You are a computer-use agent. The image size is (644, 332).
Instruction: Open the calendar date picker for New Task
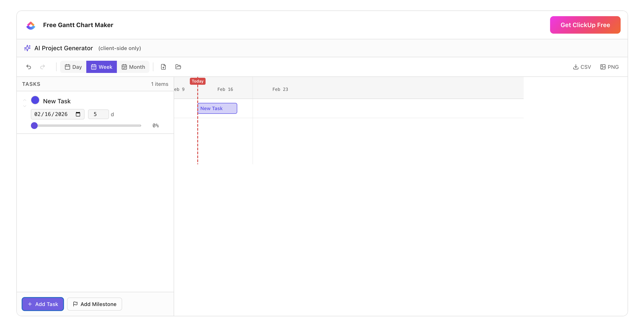(x=78, y=114)
